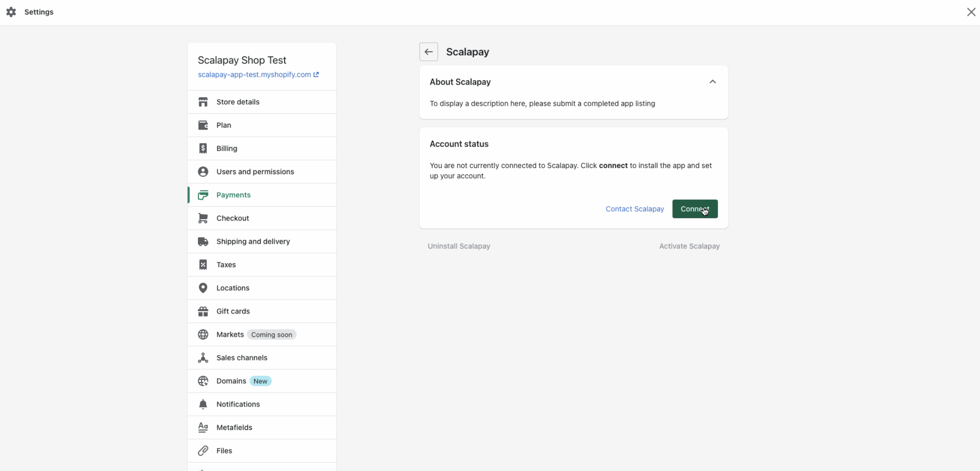The height and width of the screenshot is (471, 980).
Task: Click Uninstall Scalapay
Action: (x=459, y=246)
